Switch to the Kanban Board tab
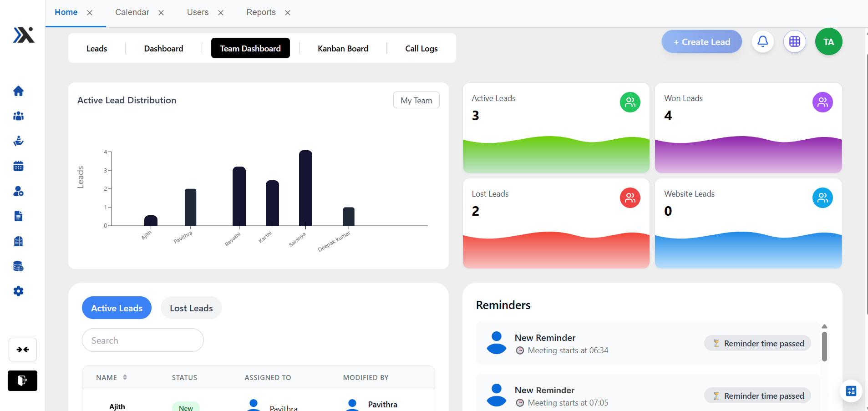The width and height of the screenshot is (868, 411). (343, 49)
